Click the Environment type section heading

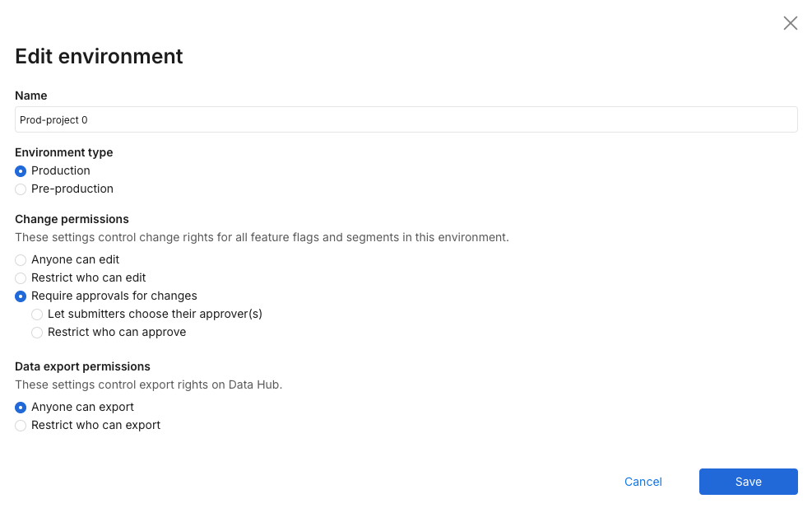tap(64, 152)
